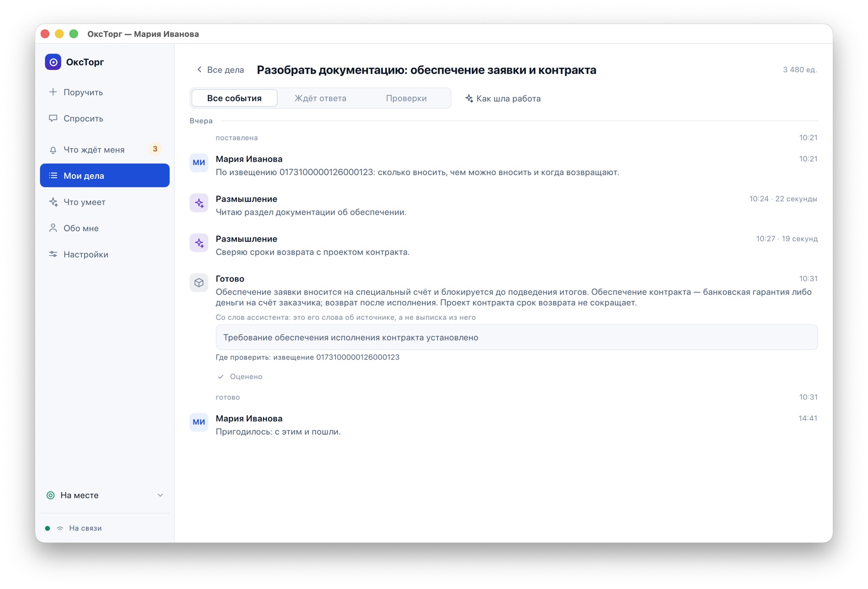Click the first Размышление sparkle icon
The width and height of the screenshot is (868, 589).
click(199, 203)
